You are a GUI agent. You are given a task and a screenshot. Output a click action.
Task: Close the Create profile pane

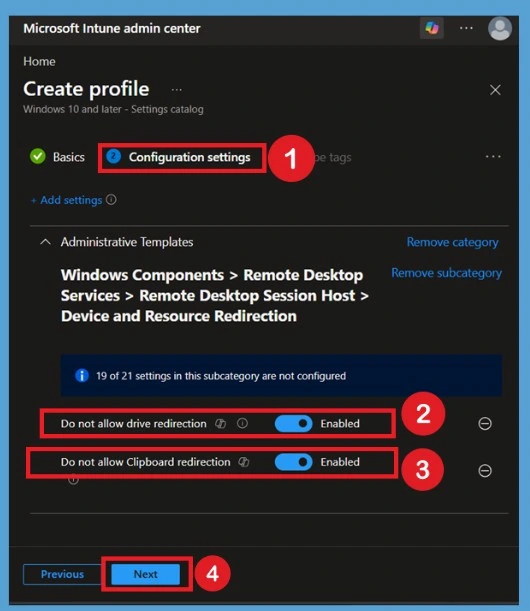coord(495,90)
